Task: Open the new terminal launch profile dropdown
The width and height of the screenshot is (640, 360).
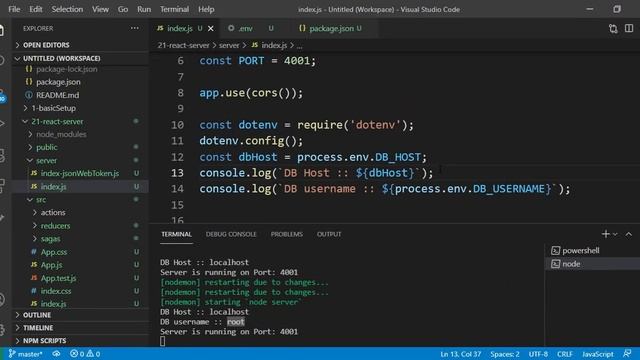Action: coord(615,234)
